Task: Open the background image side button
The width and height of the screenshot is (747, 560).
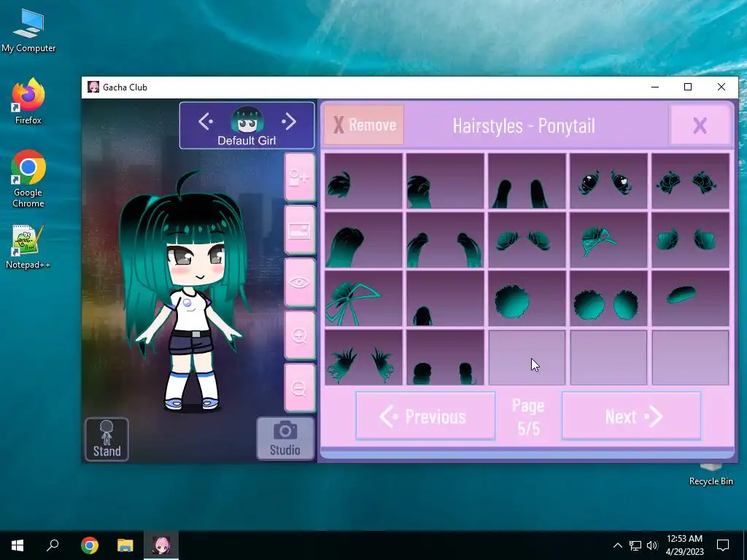Action: (300, 230)
